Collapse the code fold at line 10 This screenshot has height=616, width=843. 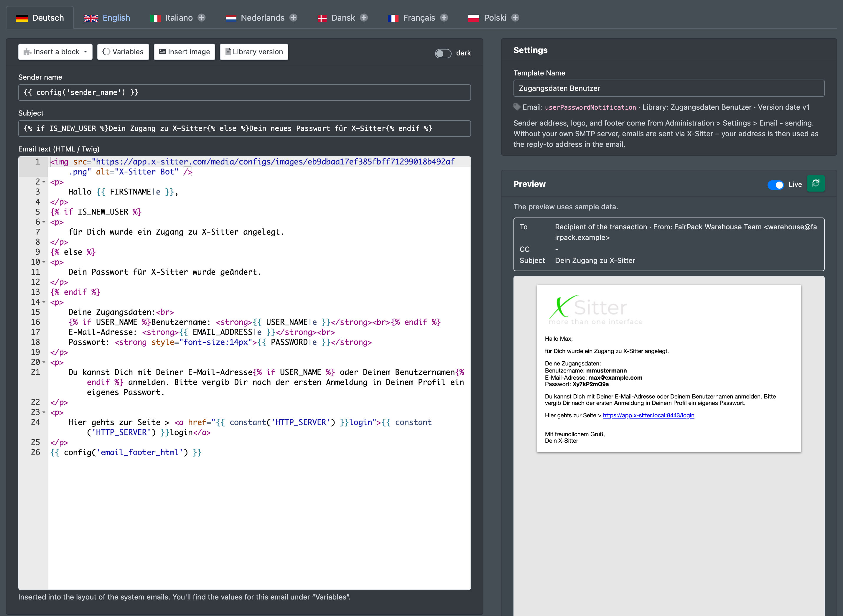[x=44, y=262]
